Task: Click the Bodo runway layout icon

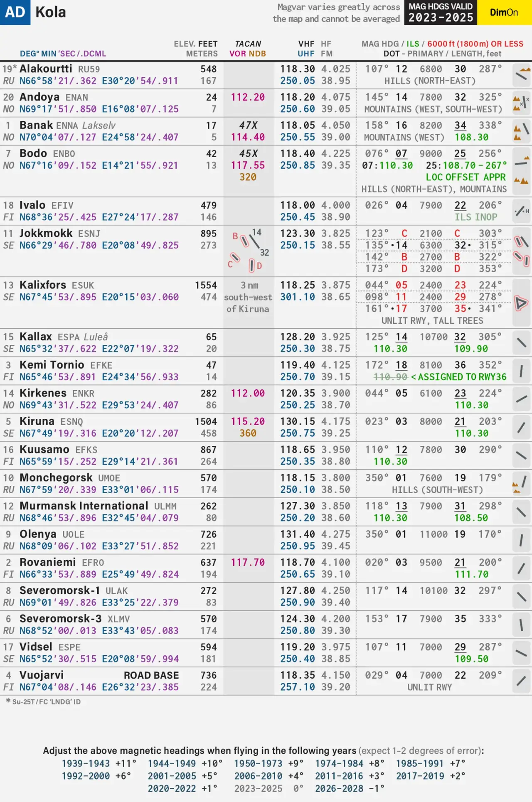Action: [x=522, y=170]
